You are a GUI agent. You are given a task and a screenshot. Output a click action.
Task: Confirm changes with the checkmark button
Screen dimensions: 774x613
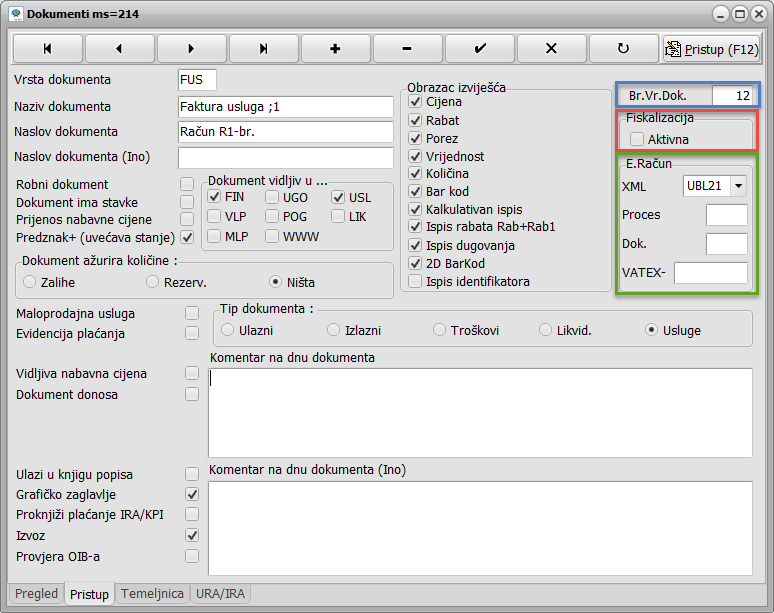[479, 48]
